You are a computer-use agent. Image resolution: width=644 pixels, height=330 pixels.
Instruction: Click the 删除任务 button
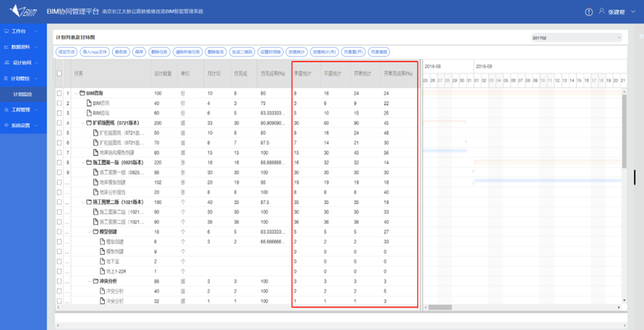point(159,52)
